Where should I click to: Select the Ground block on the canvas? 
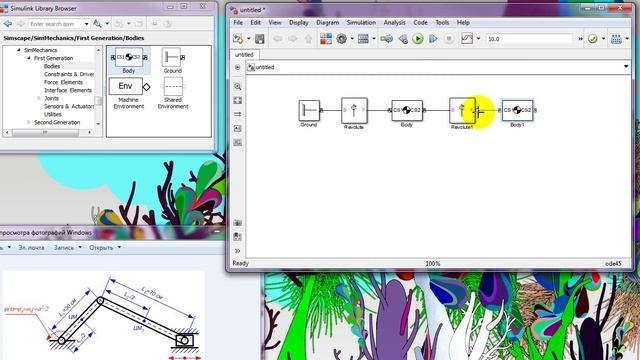tap(309, 111)
